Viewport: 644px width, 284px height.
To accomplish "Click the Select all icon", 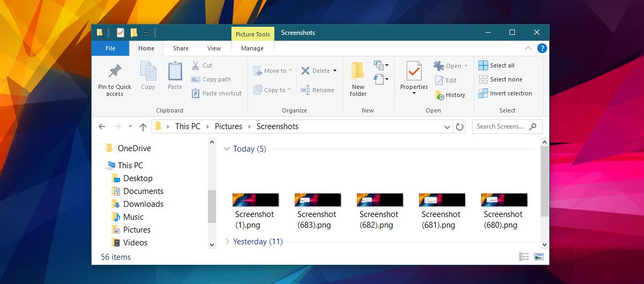I will pyautogui.click(x=483, y=65).
